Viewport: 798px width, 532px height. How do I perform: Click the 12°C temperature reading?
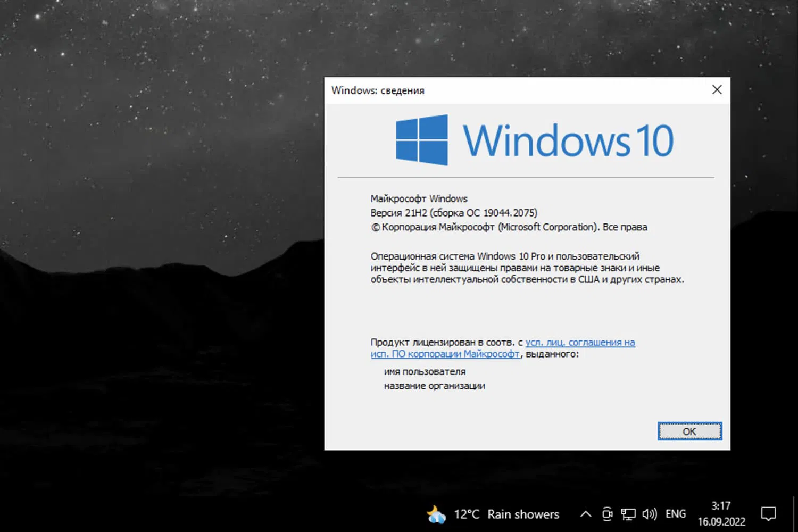465,514
